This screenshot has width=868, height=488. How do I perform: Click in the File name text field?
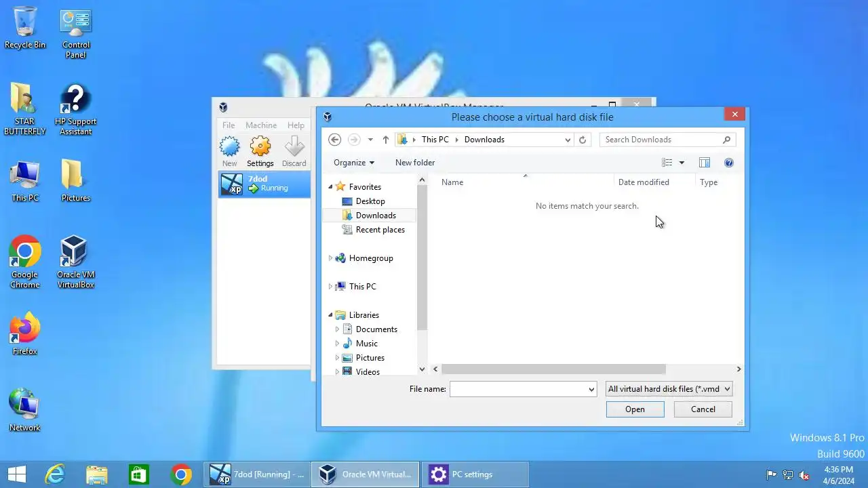click(517, 389)
